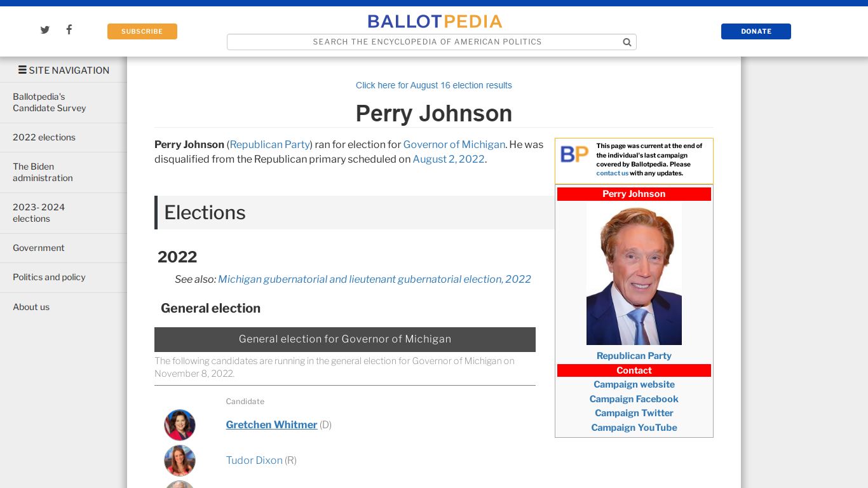Toggle the Site Navigation hamburger icon
Viewport: 868px width, 488px height.
click(22, 70)
